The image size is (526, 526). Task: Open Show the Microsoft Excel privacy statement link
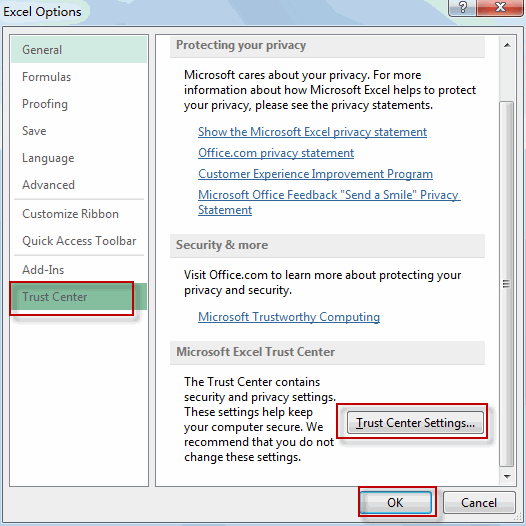pyautogui.click(x=312, y=132)
